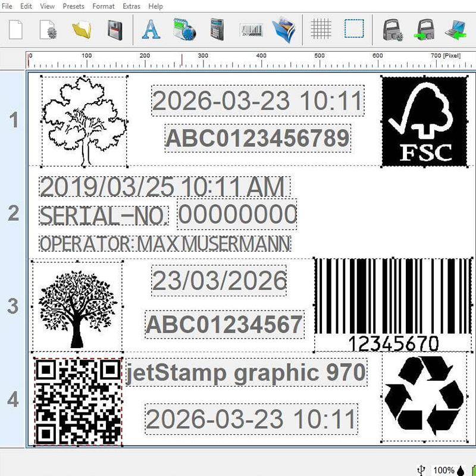Select the barcode 12345670 object

(393, 305)
